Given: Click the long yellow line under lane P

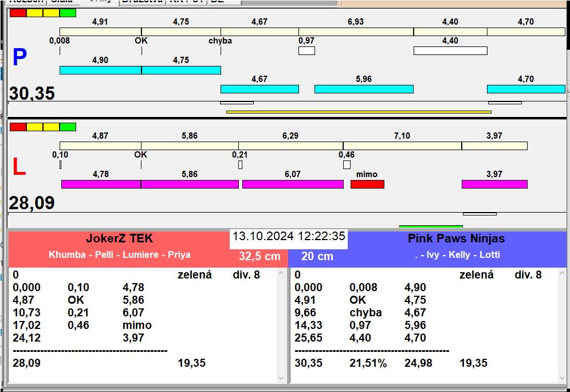Looking at the screenshot, I should (x=359, y=112).
